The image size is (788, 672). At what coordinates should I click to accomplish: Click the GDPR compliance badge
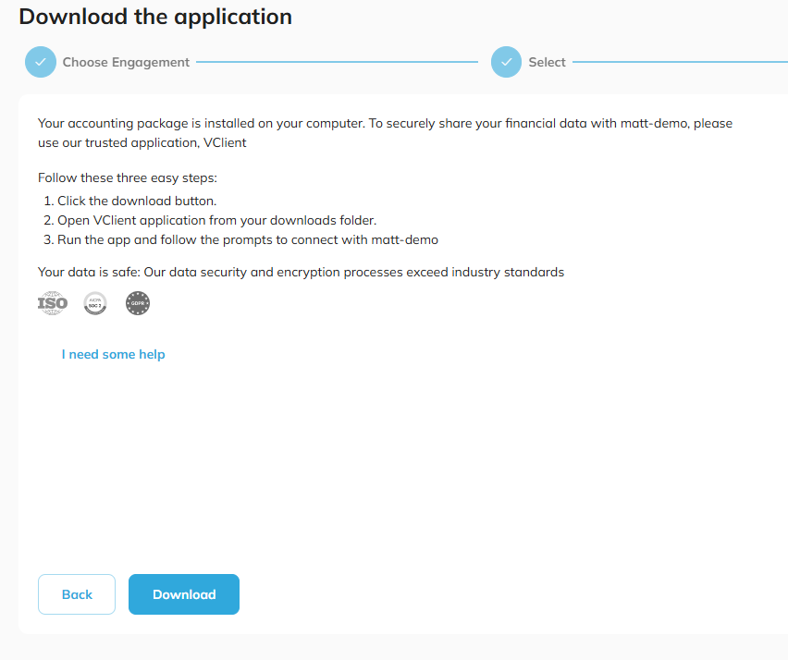click(138, 303)
